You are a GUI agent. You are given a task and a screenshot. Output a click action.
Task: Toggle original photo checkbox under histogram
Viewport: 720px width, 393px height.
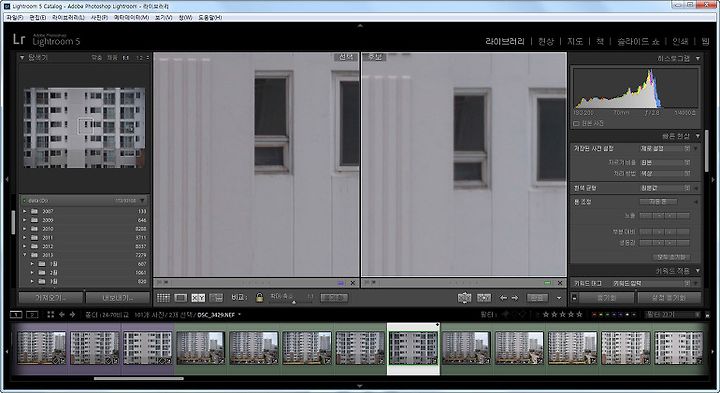pyautogui.click(x=576, y=124)
